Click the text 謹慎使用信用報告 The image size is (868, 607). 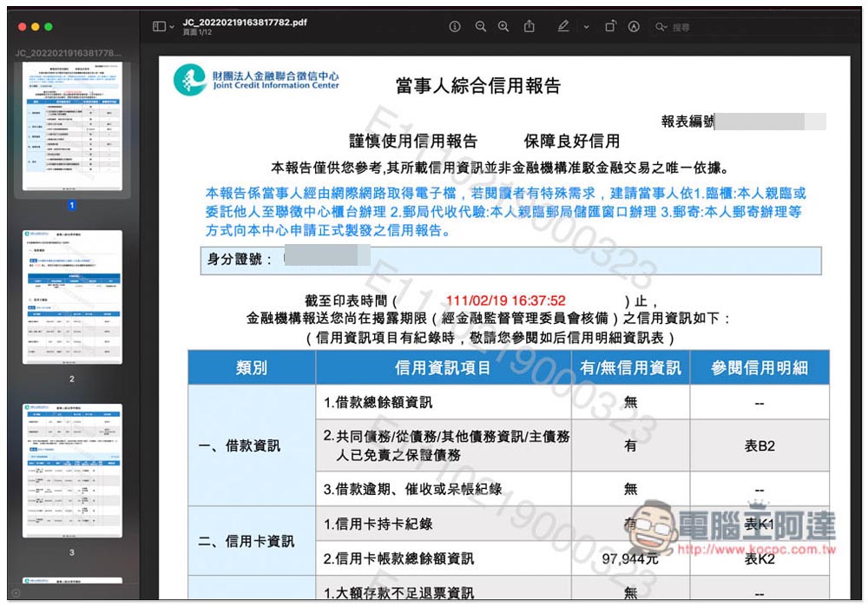413,142
